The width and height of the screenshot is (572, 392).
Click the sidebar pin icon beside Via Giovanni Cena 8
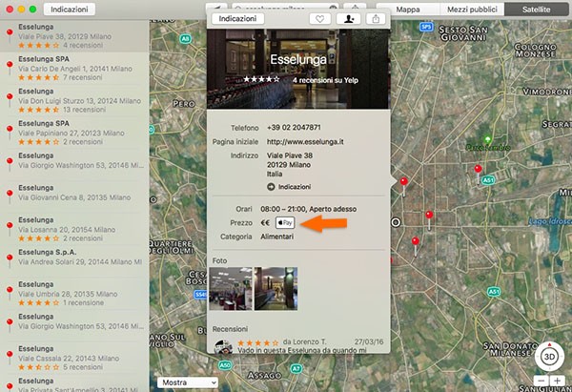click(x=10, y=195)
